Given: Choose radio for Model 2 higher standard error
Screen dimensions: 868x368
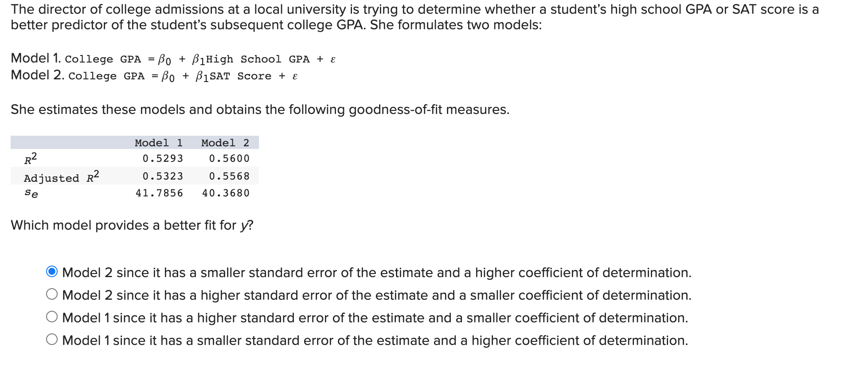Looking at the screenshot, I should pyautogui.click(x=52, y=294).
